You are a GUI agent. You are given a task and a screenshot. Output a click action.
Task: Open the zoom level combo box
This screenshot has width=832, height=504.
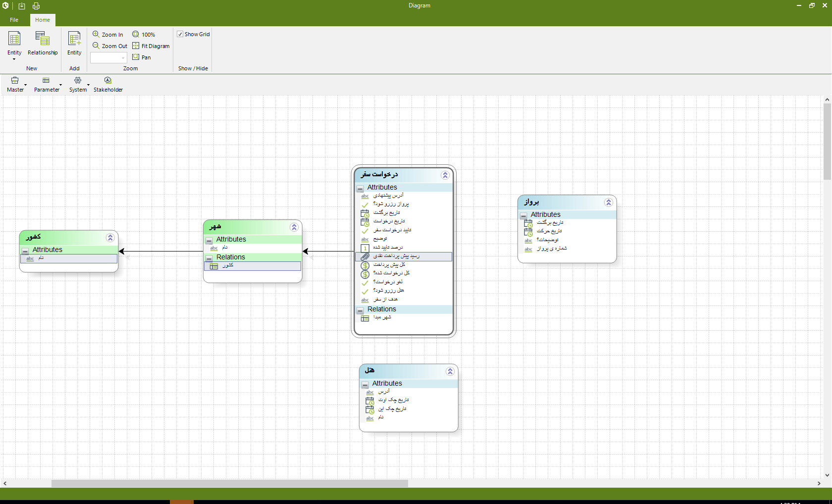tap(109, 57)
